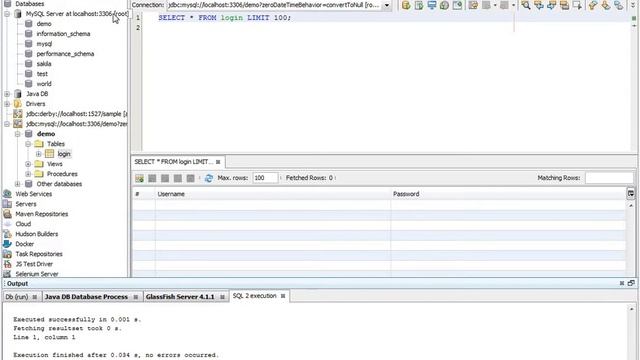Screen dimensions: 640x360
Task: Open the Forward history dropdown arrow
Action: [x=513, y=5]
